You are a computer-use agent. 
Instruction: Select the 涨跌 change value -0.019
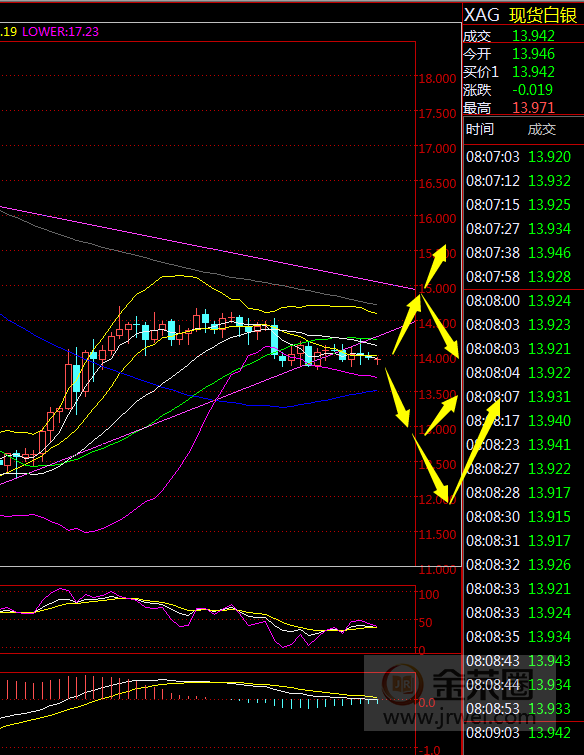(x=532, y=90)
